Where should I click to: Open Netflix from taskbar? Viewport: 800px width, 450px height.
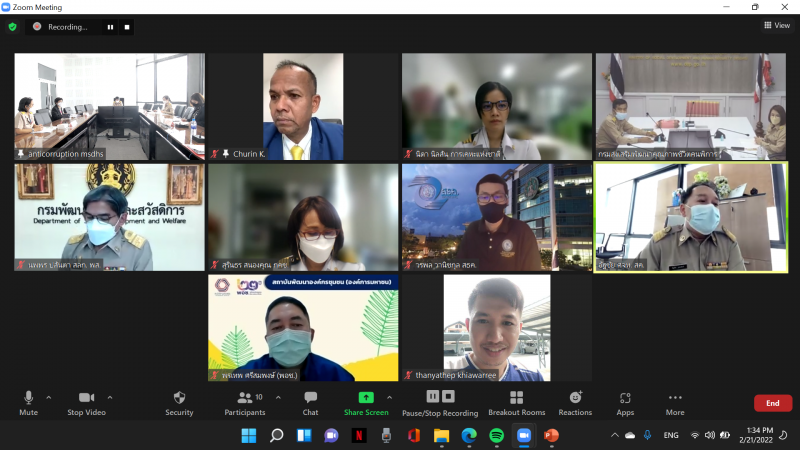point(359,435)
